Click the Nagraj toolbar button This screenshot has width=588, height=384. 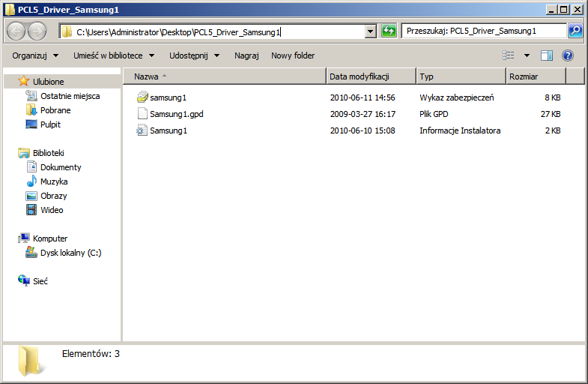click(x=246, y=55)
